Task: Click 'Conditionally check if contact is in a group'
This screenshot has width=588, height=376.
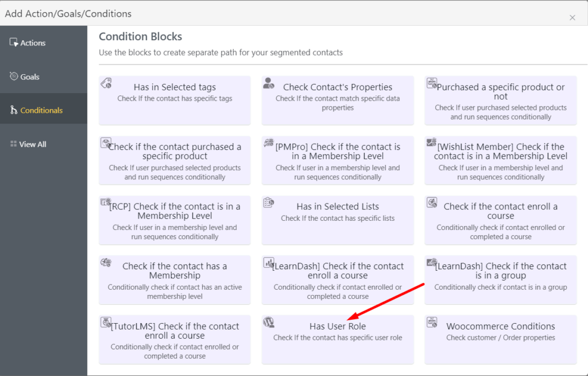Action: 501,287
